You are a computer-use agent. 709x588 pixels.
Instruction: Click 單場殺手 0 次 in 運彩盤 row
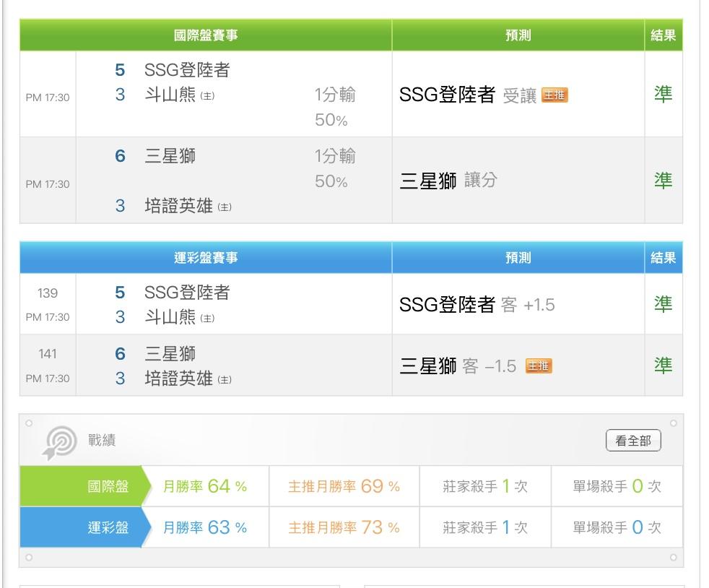click(x=617, y=527)
